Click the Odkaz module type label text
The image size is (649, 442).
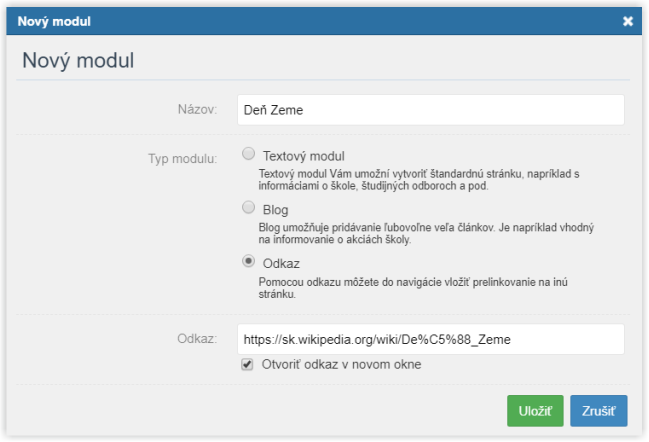tap(281, 264)
